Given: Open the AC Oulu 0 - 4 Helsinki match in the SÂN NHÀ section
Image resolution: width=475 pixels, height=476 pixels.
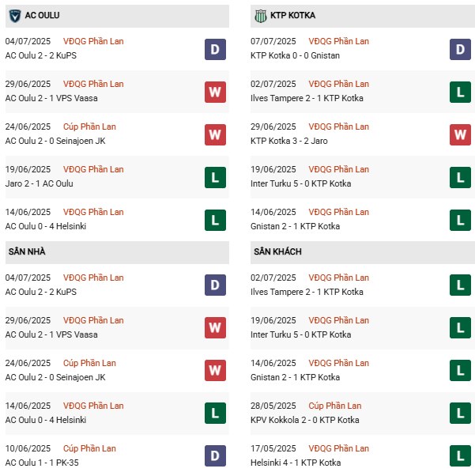Looking at the screenshot, I should 47,420.
